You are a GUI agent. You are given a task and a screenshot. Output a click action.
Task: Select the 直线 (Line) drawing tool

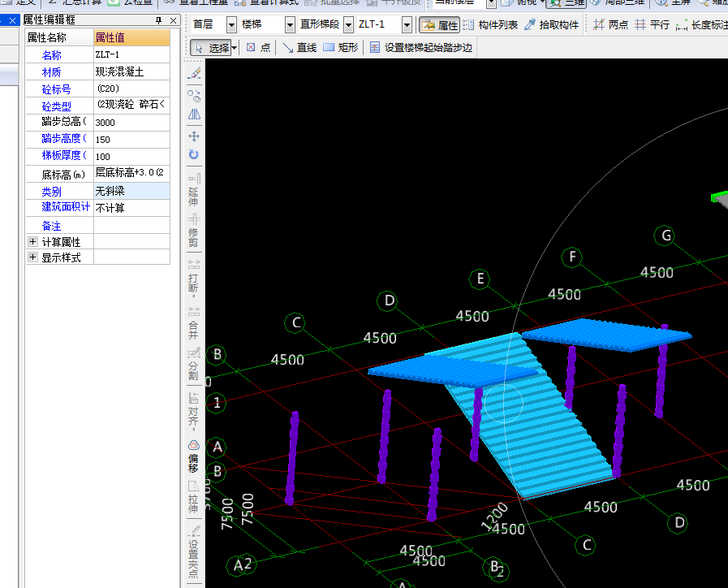pos(299,48)
